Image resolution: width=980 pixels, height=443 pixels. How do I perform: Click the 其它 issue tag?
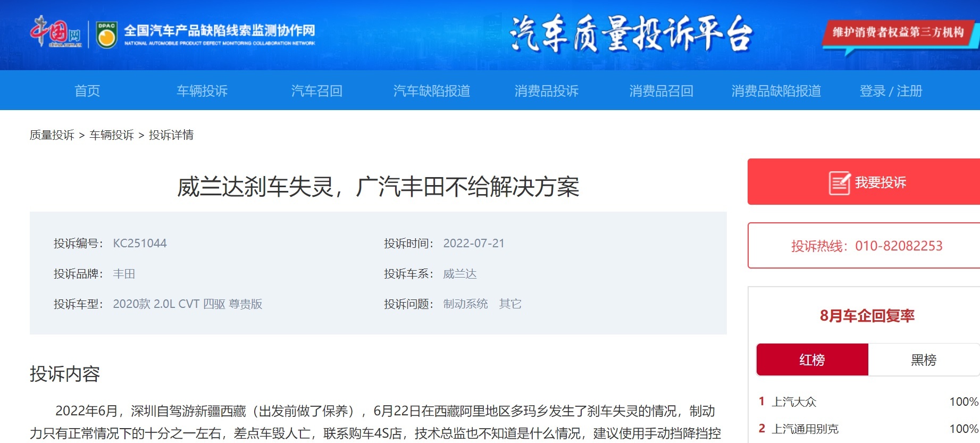510,304
